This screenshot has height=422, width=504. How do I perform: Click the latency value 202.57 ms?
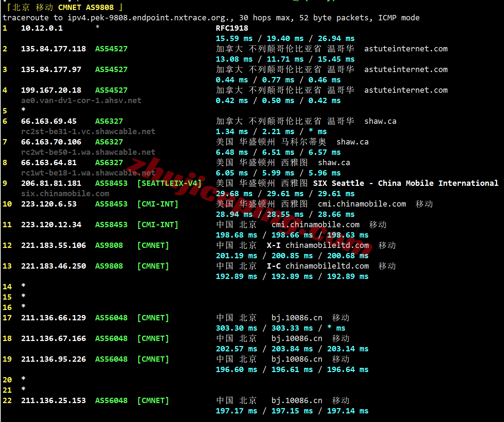pyautogui.click(x=236, y=349)
